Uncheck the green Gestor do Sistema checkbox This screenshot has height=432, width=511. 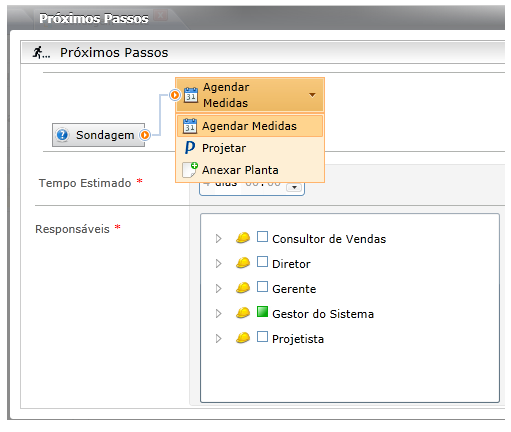tap(262, 312)
